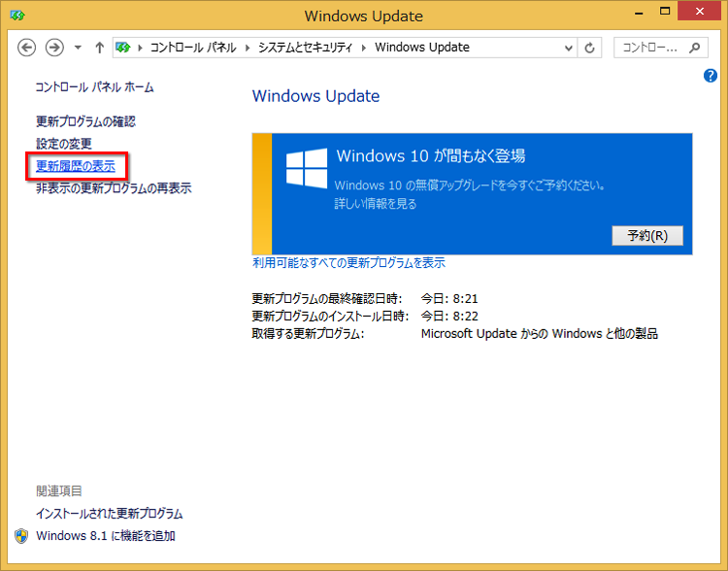This screenshot has height=571, width=728.
Task: Click the 今日: 8:21 last check time
Action: (449, 298)
